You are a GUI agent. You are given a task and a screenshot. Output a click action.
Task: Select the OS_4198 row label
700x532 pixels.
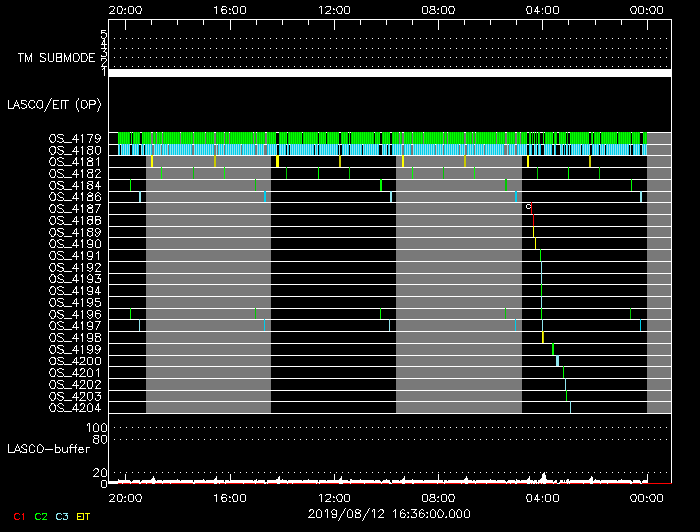[74, 337]
